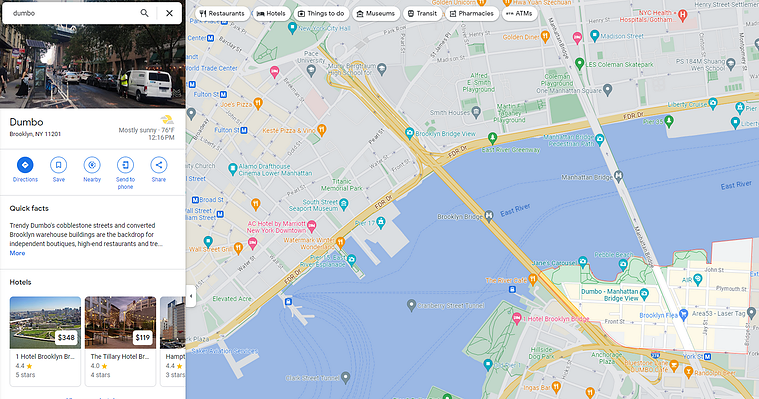Select the Hotels filter chip
The width and height of the screenshot is (759, 399).
[x=271, y=14]
